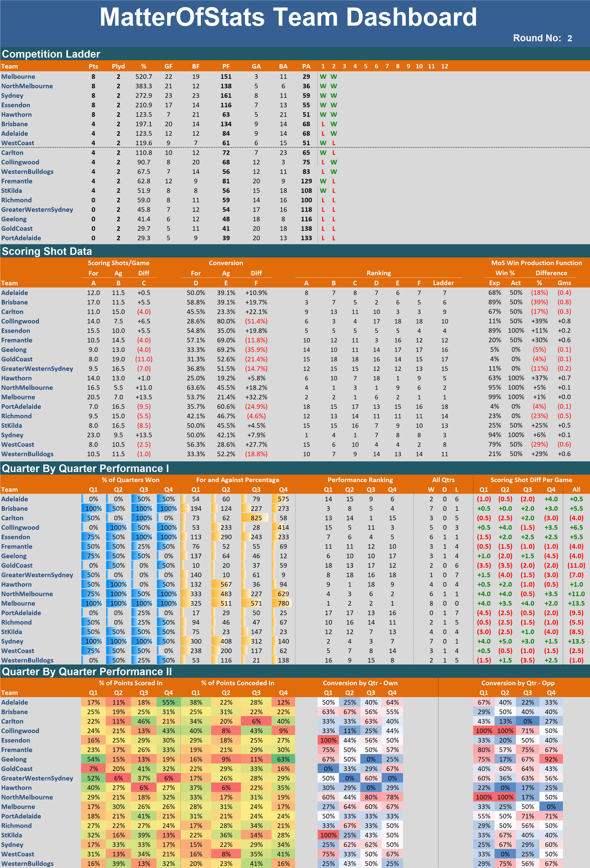The image size is (590, 868).
Task: Click Hawthorn in the Competition Ladder
Action: pyautogui.click(x=17, y=115)
